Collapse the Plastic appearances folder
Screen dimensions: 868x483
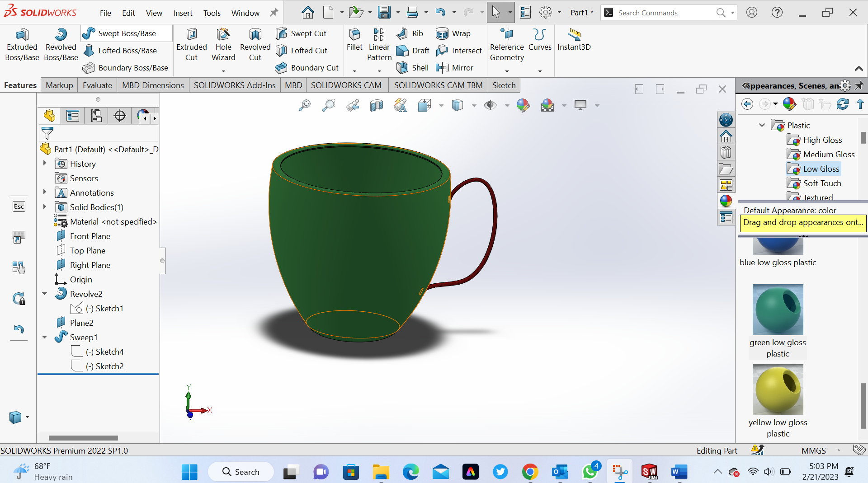762,125
